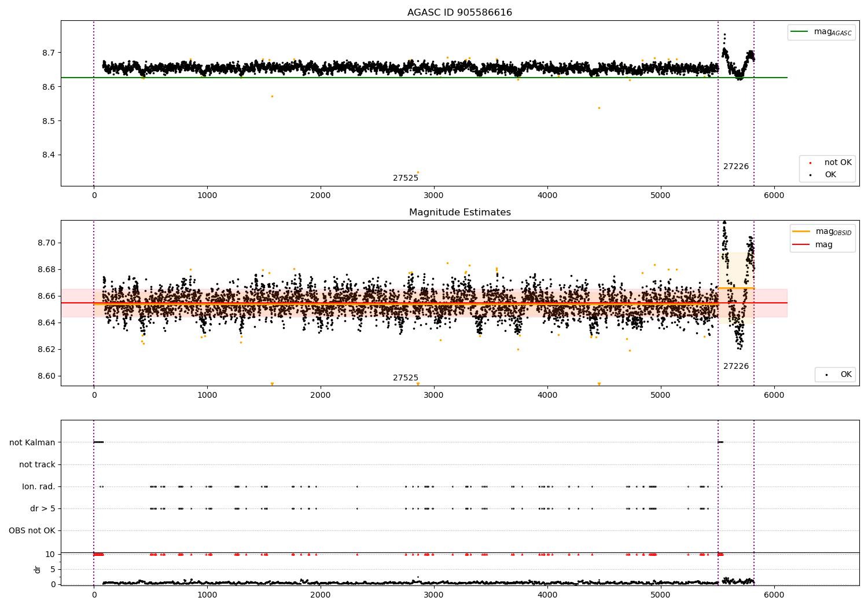Click the 8.60 y-tick in the middle plot
The image size is (868, 608).
46,376
